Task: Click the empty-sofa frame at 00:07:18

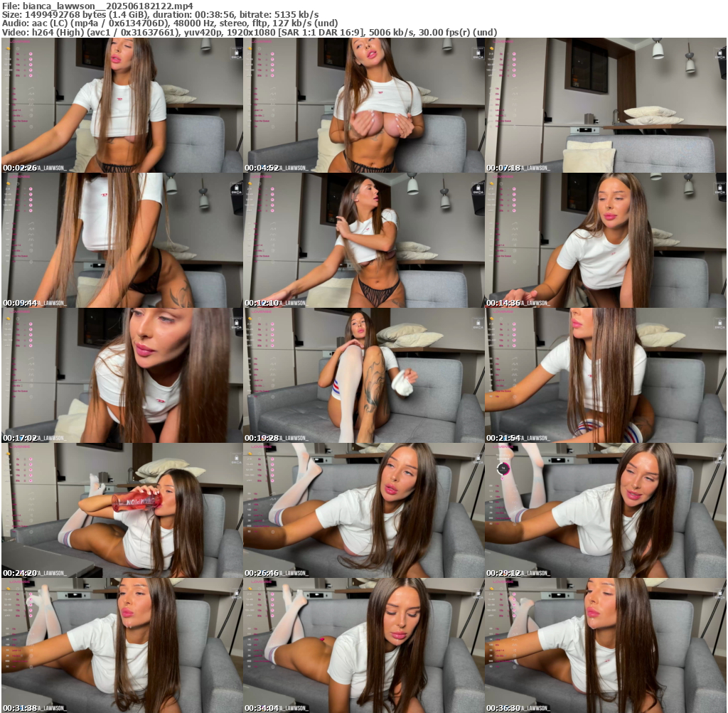Action: [x=606, y=105]
